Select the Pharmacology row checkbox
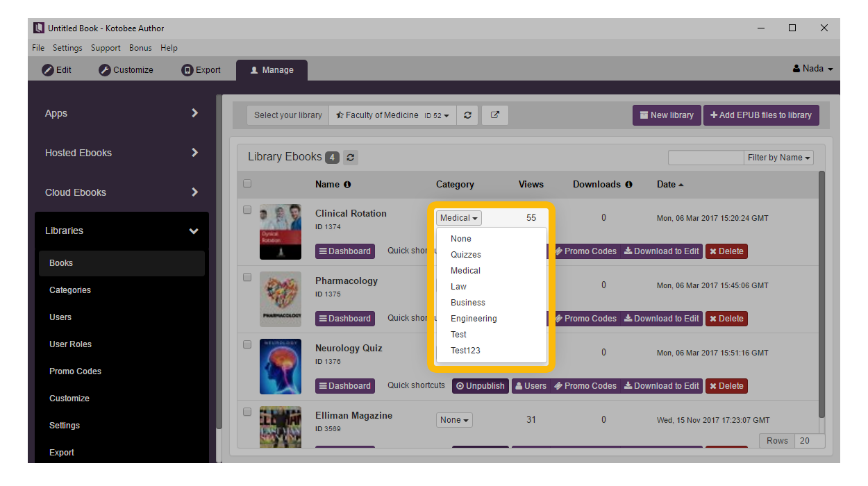The image size is (868, 486). click(247, 277)
